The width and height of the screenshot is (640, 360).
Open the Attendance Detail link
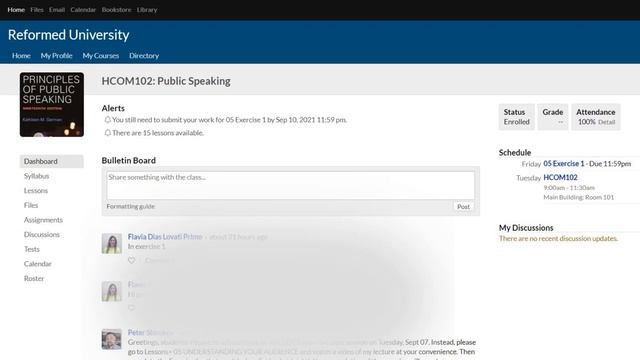tap(607, 122)
